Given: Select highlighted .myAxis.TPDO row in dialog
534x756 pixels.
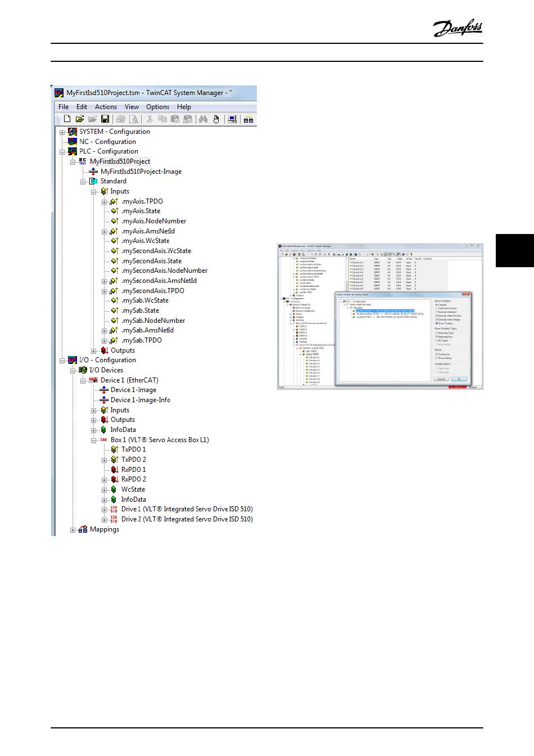Looking at the screenshot, I should [385, 310].
